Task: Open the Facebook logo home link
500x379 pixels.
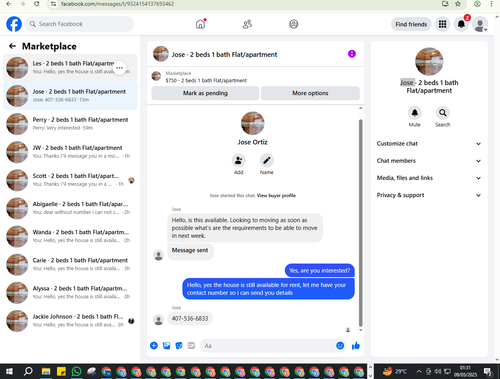Action: (14, 24)
